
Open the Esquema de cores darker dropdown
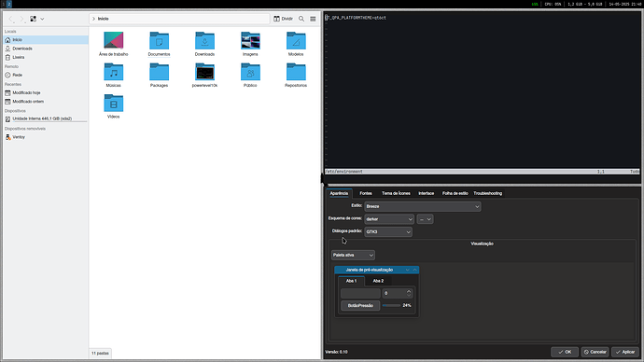[x=389, y=219]
